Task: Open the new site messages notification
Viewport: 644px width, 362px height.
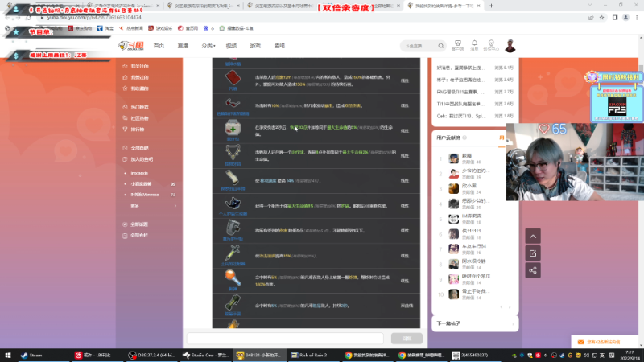Action: [603, 342]
